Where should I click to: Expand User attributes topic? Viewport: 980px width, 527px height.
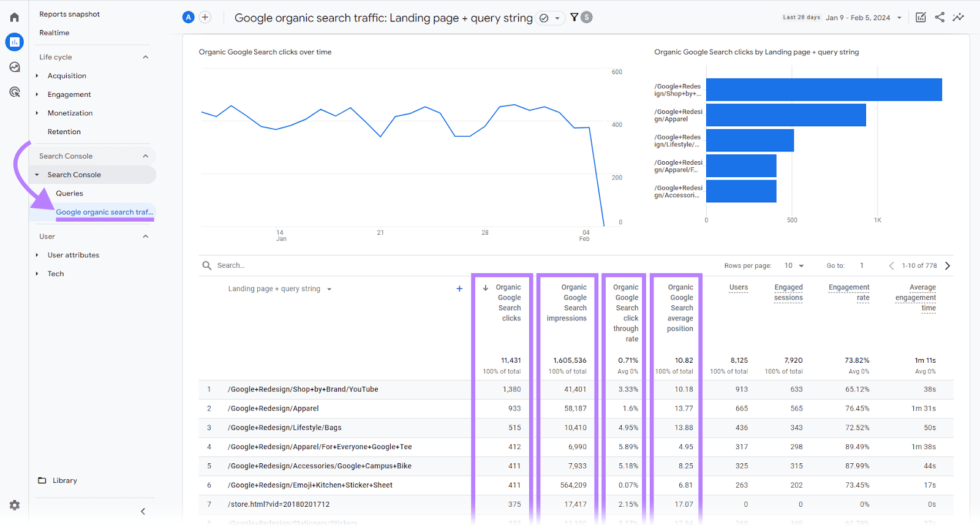37,255
